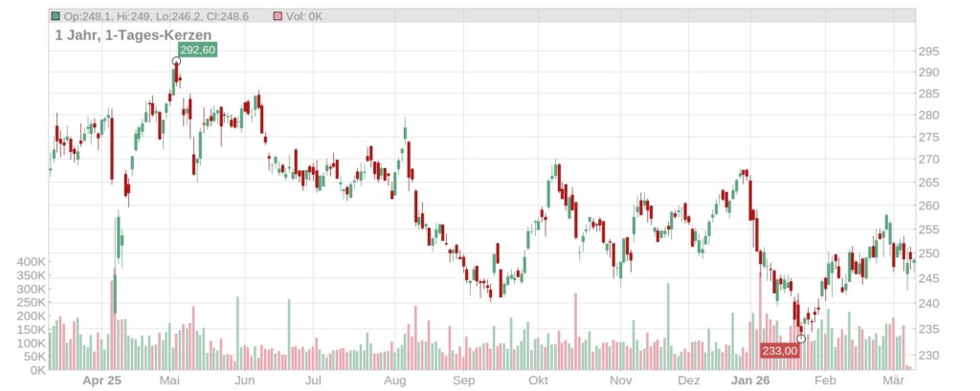Image resolution: width=980 pixels, height=391 pixels.
Task: Click the red 233,00 low price label
Action: coord(779,351)
